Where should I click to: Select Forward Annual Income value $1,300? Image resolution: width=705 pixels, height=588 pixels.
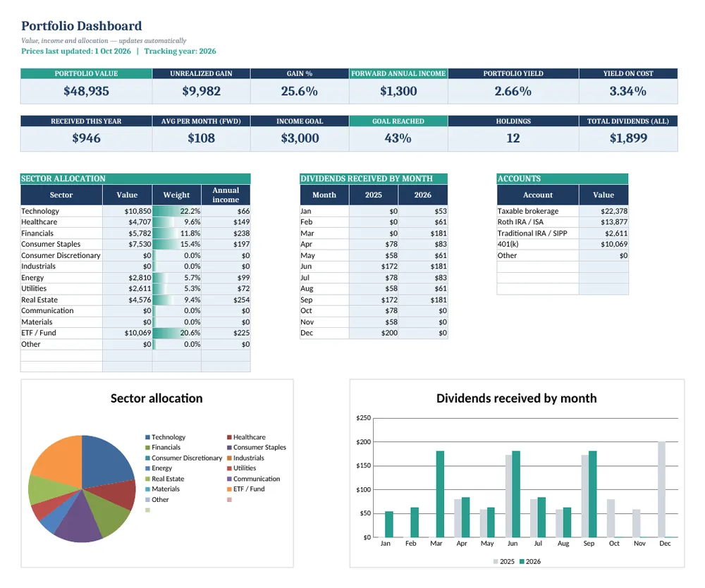click(398, 91)
